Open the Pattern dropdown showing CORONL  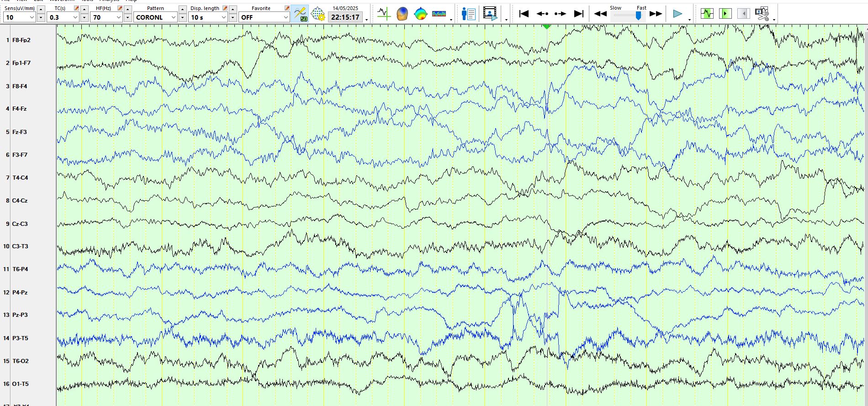tap(156, 17)
